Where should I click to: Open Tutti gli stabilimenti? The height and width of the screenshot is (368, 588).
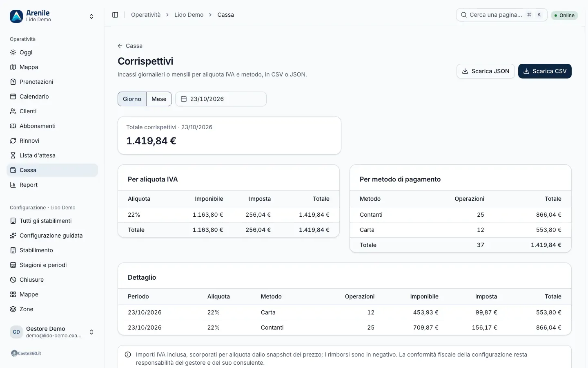[52, 221]
